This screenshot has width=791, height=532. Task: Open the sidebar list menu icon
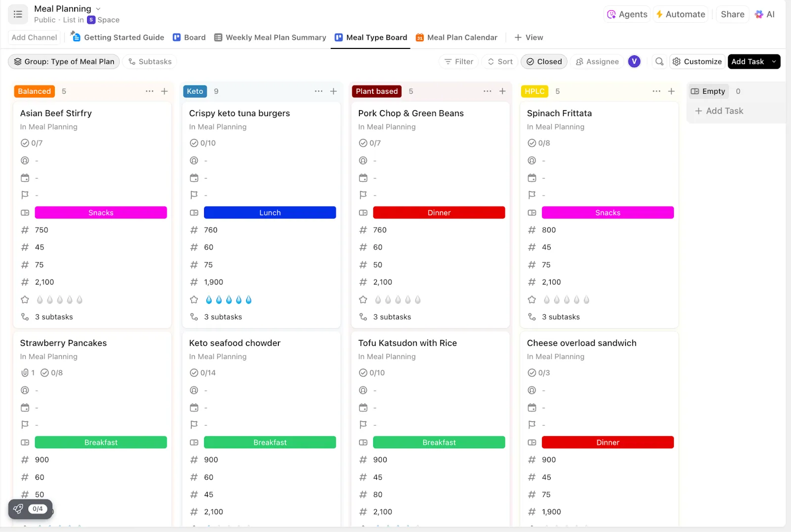tap(18, 14)
